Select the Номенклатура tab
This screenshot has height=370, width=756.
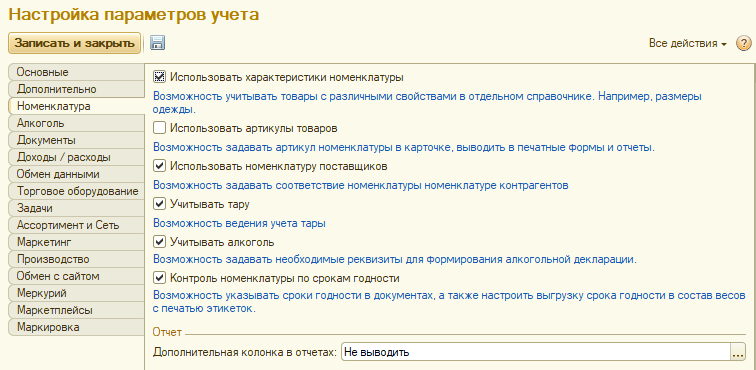[76, 106]
